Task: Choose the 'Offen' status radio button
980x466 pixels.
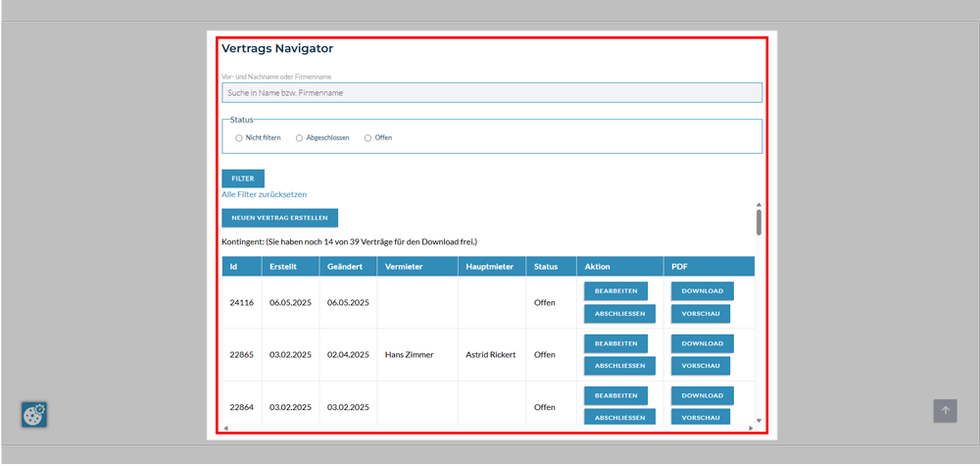Action: point(368,138)
